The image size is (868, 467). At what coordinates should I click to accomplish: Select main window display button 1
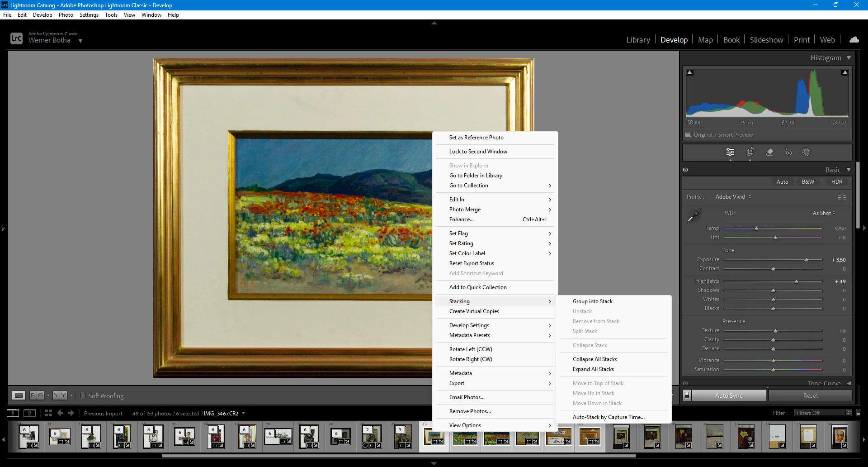click(13, 413)
